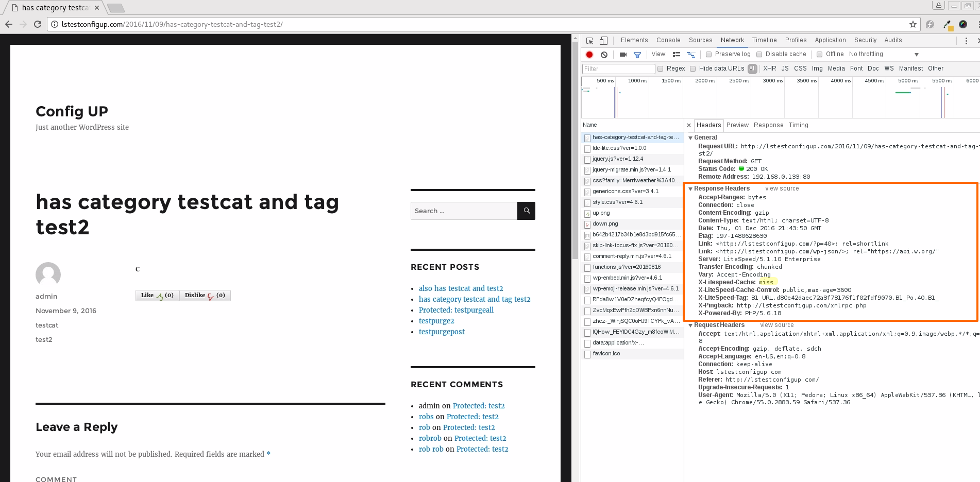Enable the Preserve log checkbox

tap(709, 55)
